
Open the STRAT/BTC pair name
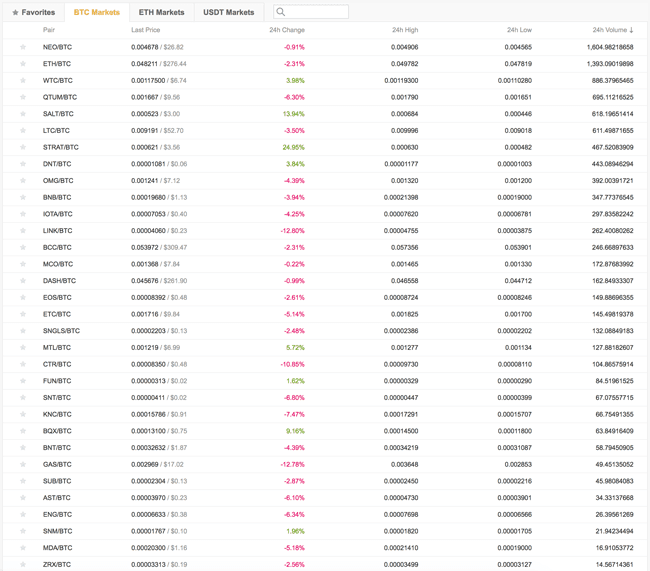pyautogui.click(x=61, y=147)
